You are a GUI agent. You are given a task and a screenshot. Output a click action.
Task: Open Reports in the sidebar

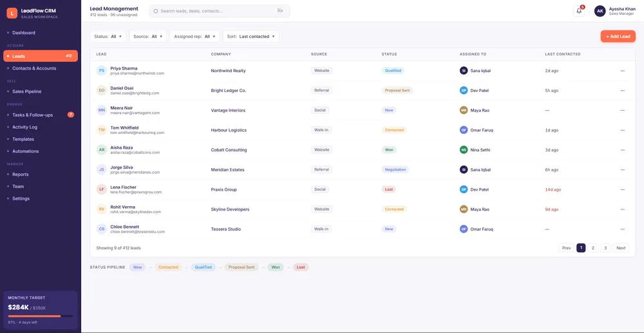click(x=40, y=175)
